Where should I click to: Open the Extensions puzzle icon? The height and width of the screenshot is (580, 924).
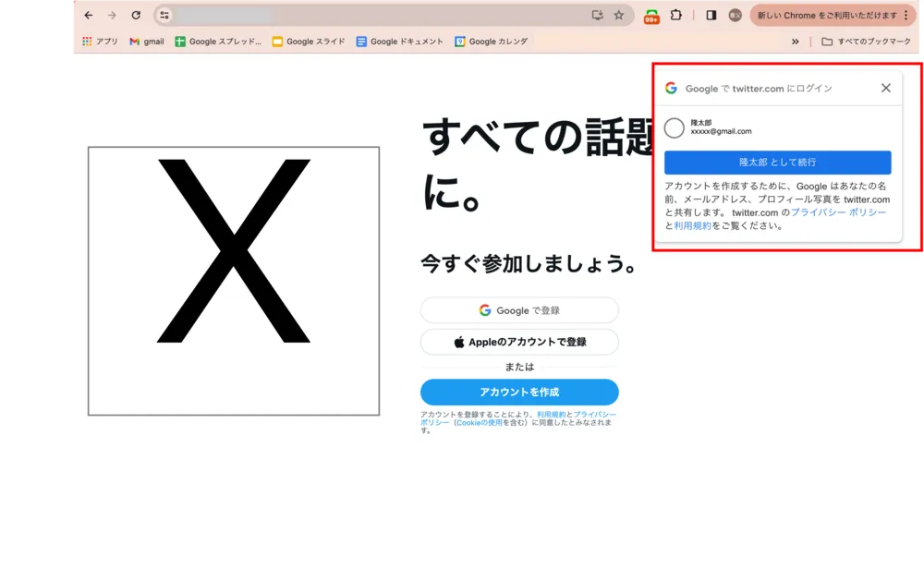676,16
